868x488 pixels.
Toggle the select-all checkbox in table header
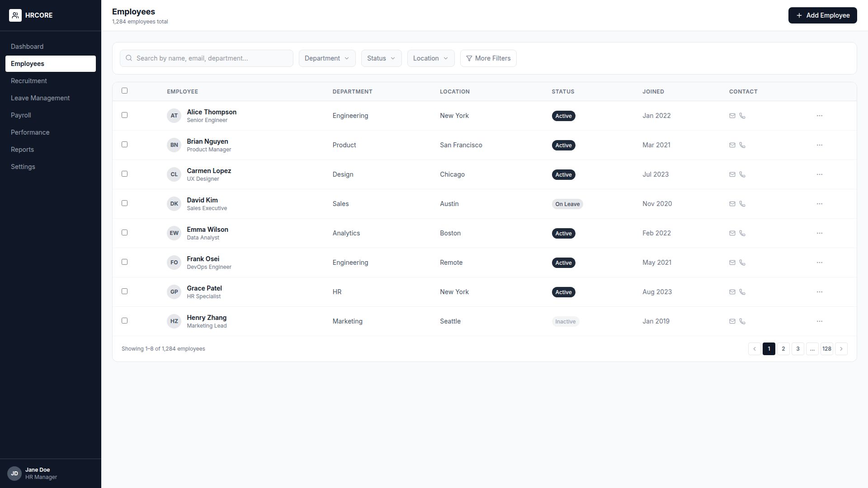pyautogui.click(x=125, y=91)
